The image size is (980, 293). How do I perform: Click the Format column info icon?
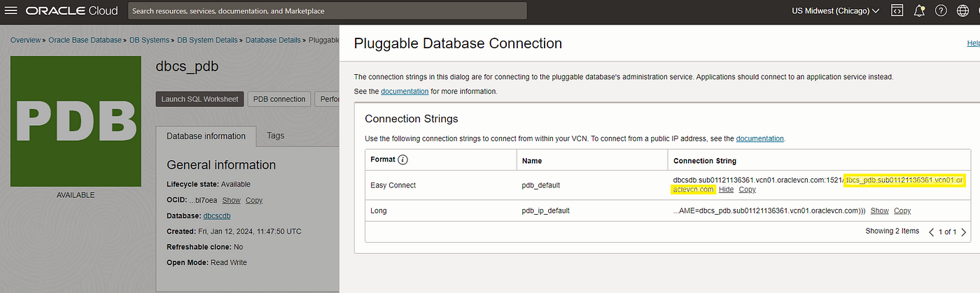click(402, 160)
